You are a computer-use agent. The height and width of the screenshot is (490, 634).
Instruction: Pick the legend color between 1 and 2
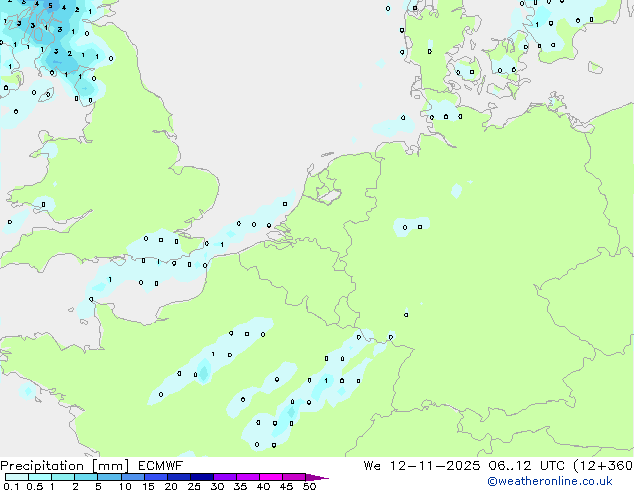click(x=63, y=477)
